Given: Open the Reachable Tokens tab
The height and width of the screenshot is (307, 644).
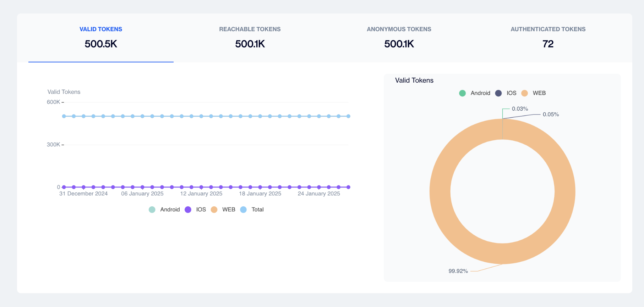Looking at the screenshot, I should pyautogui.click(x=250, y=38).
